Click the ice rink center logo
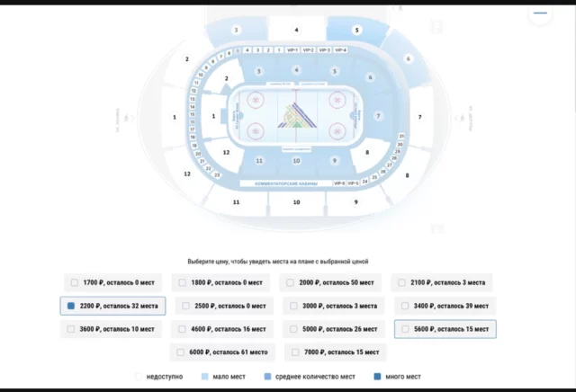 [297, 116]
